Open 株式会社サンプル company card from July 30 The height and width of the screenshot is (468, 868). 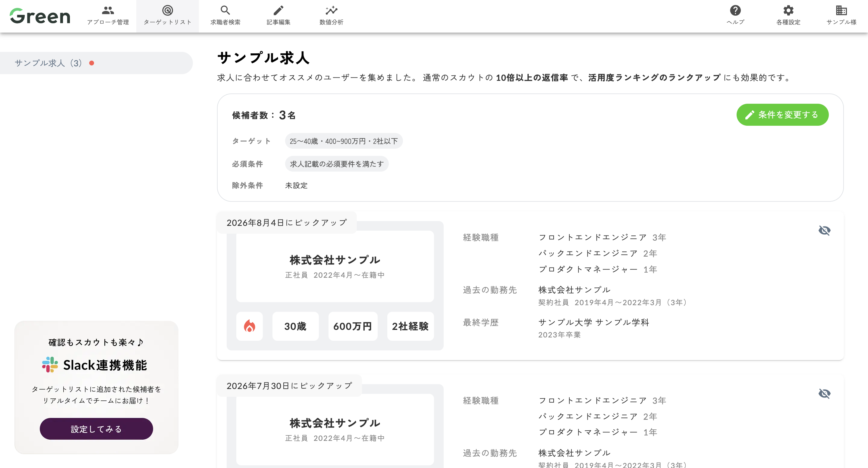(x=335, y=430)
